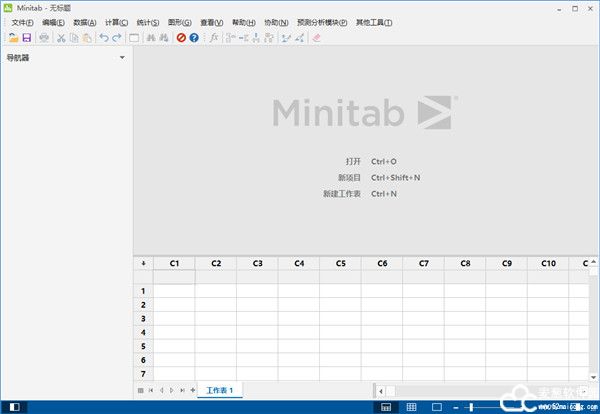Image resolution: width=600 pixels, height=414 pixels.
Task: Open the 图形(G) menu
Action: [x=179, y=23]
